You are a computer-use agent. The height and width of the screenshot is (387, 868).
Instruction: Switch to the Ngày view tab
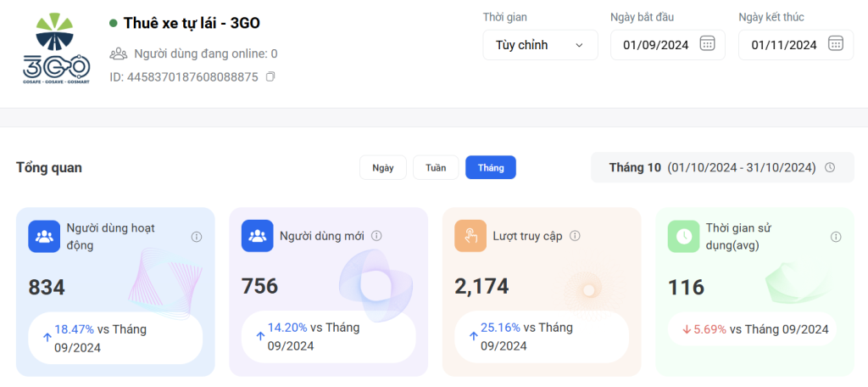click(383, 168)
